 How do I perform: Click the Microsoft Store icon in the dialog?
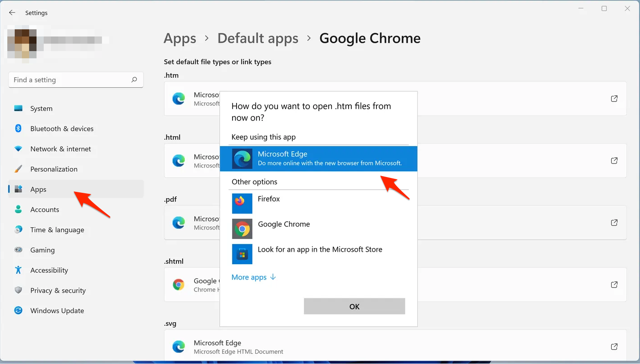point(242,254)
